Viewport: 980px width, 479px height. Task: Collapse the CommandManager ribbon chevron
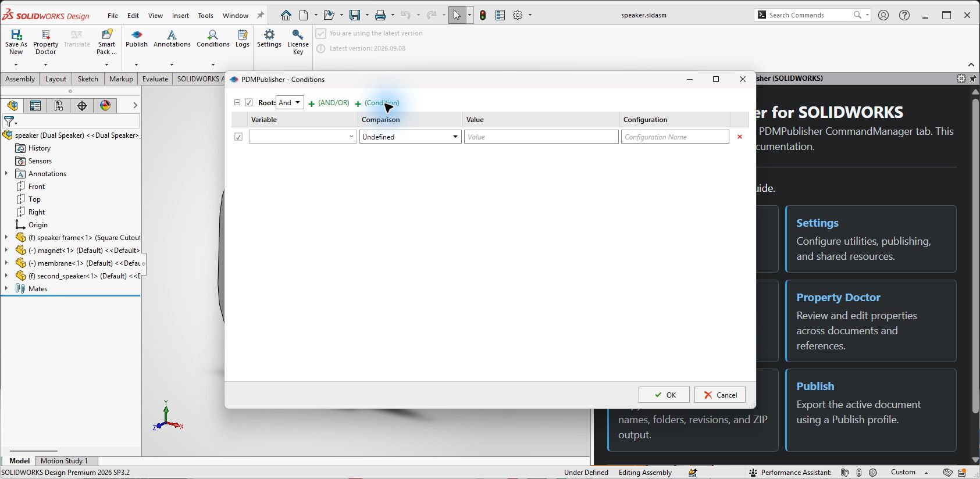click(971, 65)
